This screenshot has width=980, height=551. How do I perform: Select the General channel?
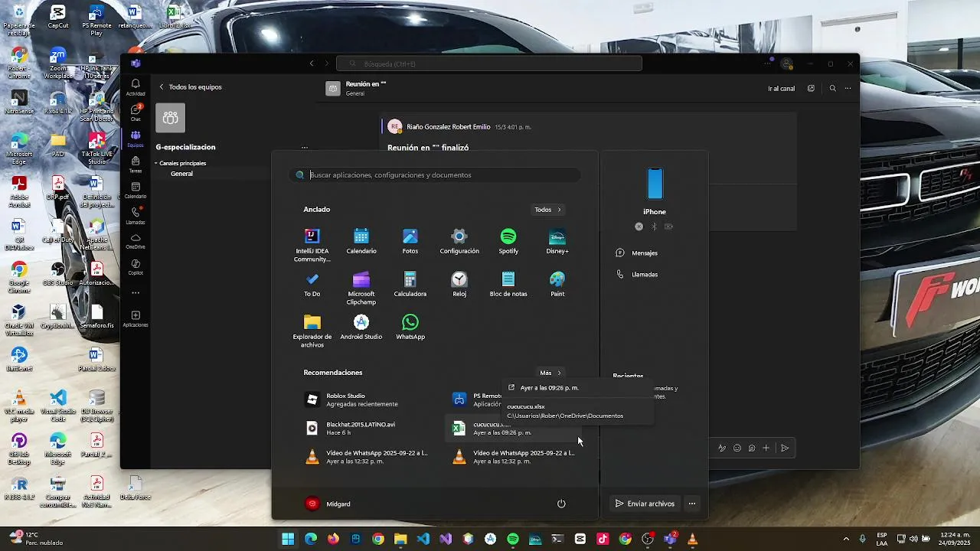[x=181, y=174]
